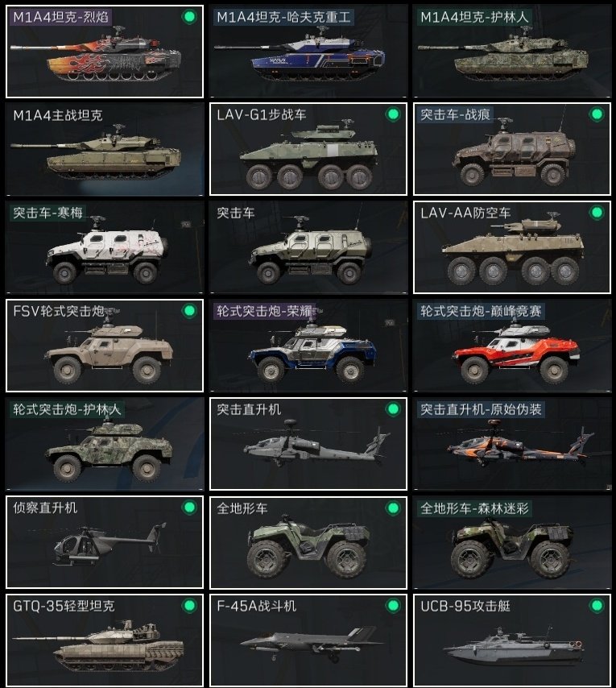Choose the white 突击车-寒梅 skin

[x=105, y=247]
